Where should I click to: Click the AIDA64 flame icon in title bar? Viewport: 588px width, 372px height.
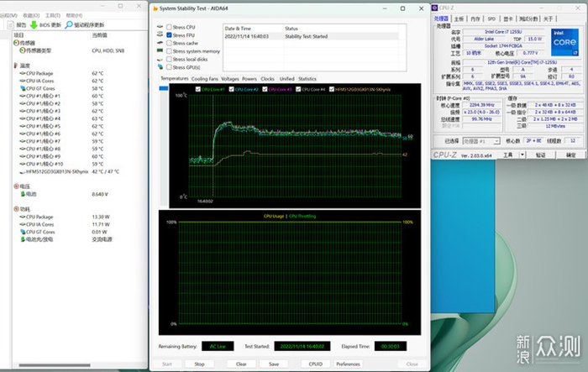pyautogui.click(x=155, y=8)
